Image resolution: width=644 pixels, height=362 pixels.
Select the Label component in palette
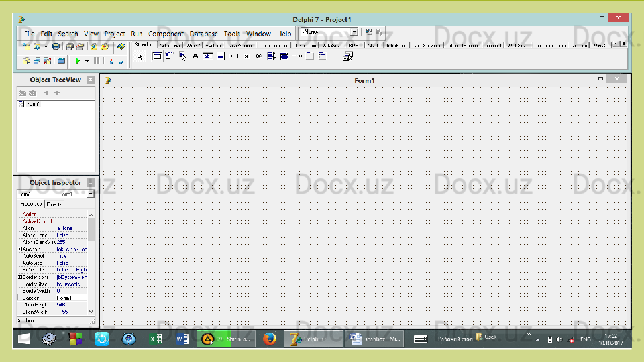[x=195, y=57]
